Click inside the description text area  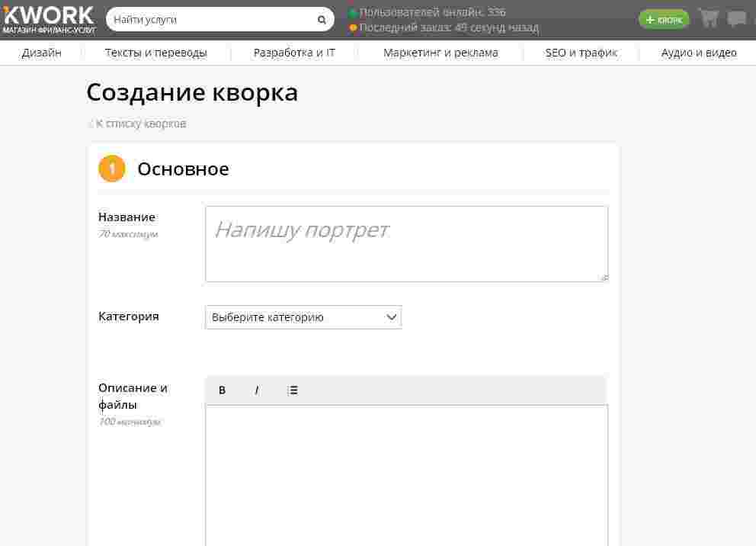pos(406,473)
